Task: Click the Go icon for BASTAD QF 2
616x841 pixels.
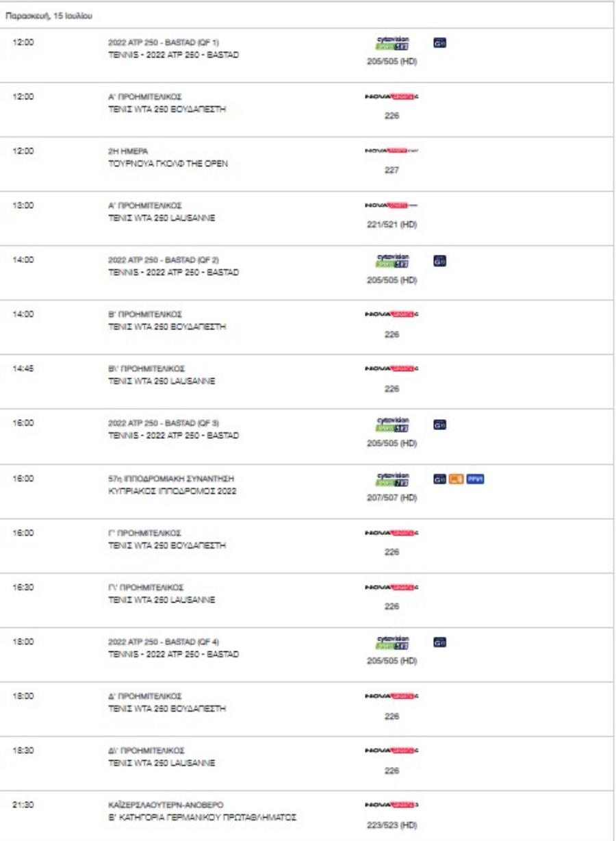Action: click(x=440, y=260)
